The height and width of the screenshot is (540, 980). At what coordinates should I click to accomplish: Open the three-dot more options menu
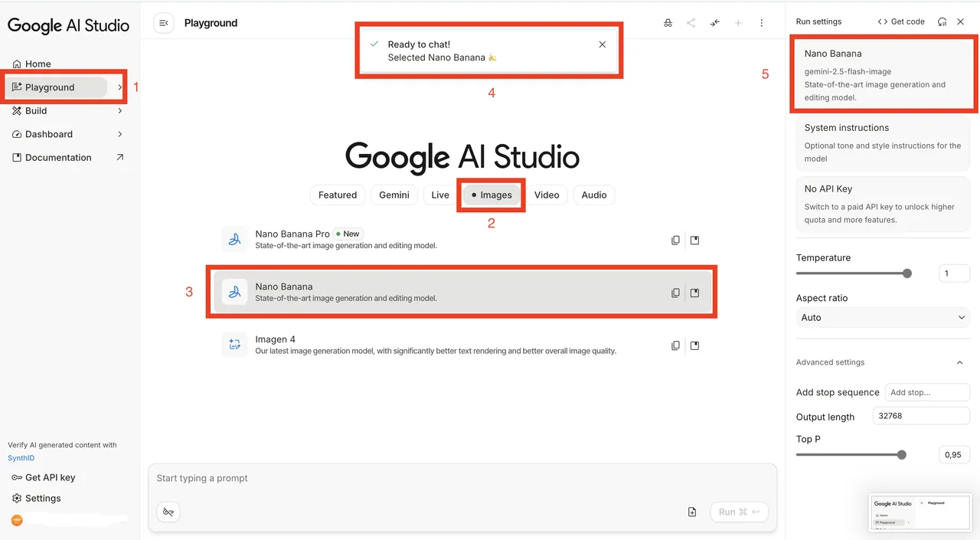coord(761,23)
